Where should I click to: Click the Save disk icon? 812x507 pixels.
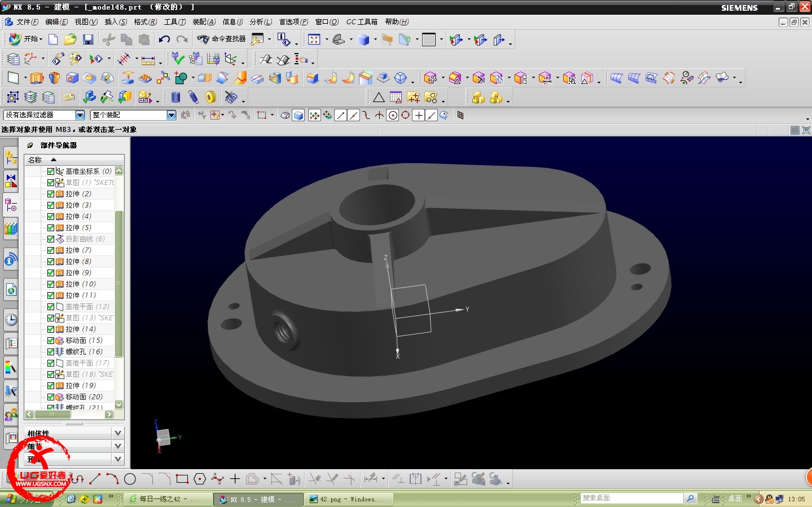tap(87, 39)
